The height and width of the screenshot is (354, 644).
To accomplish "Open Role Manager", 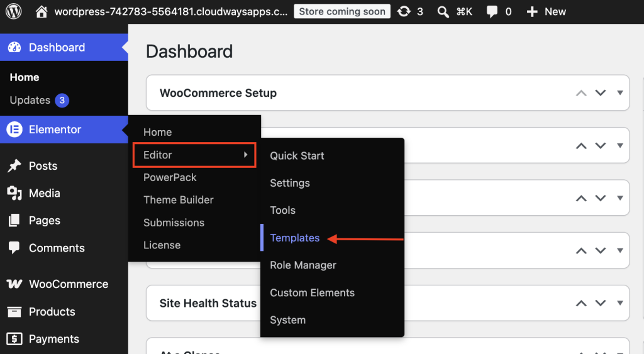I will coord(303,265).
